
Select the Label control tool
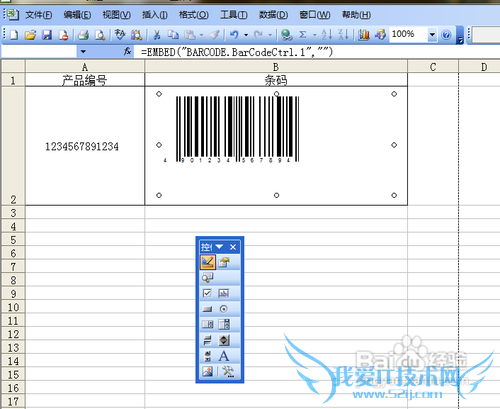(x=224, y=356)
